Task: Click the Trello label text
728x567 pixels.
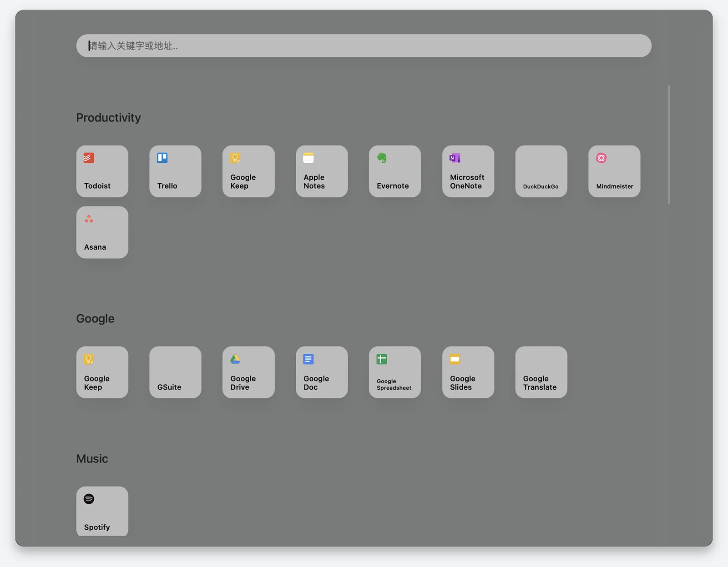Action: [x=167, y=186]
